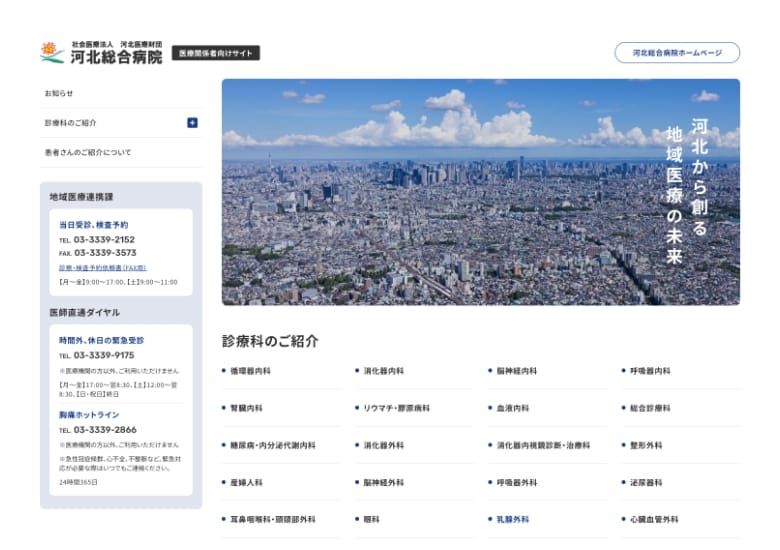Click the 河北総合病院 logo
780x550 pixels.
coord(101,53)
